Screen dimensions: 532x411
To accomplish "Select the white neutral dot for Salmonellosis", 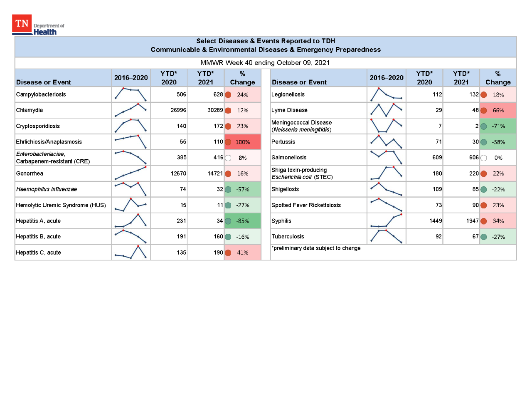I will pos(484,158).
